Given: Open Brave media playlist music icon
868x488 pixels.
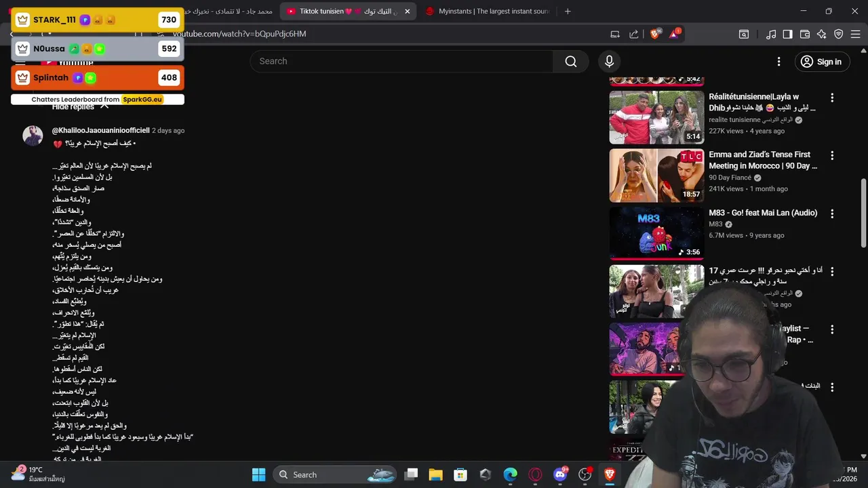Looking at the screenshot, I should 771,34.
